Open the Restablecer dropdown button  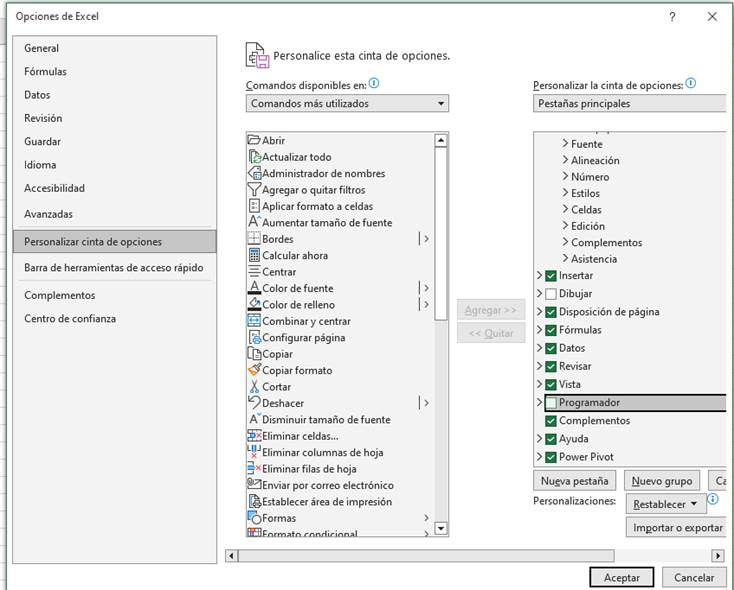[x=666, y=504]
